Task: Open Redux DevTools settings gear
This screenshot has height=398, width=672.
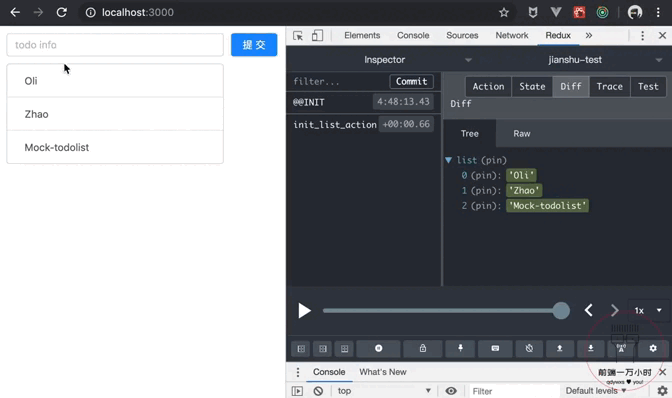Action: [x=653, y=348]
